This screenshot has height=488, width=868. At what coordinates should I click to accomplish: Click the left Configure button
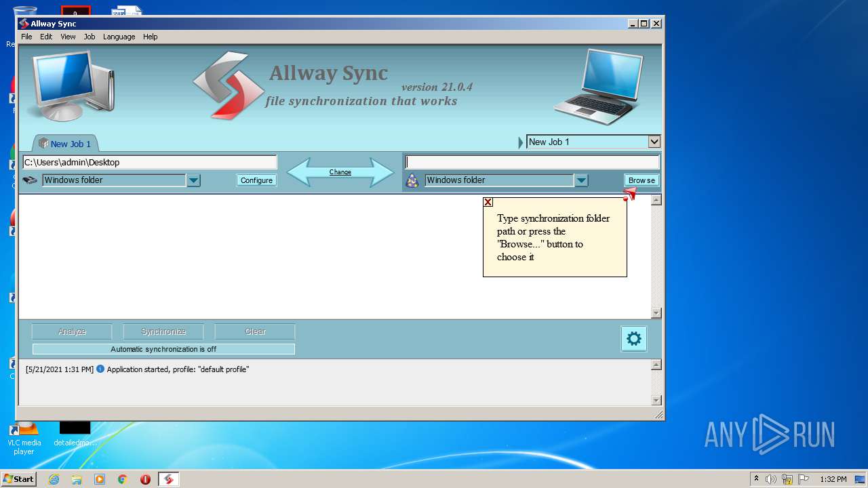256,180
